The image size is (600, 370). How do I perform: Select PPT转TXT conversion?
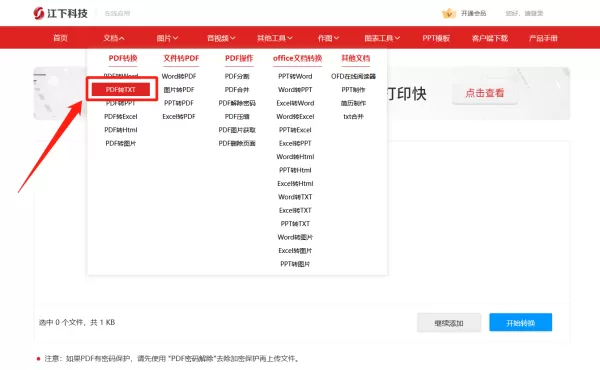coord(295,224)
